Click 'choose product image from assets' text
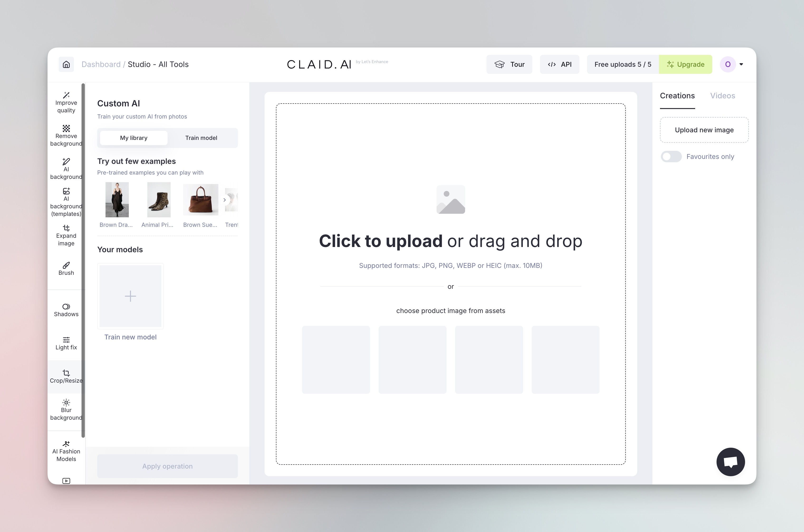Screen dimensions: 804x532 [451, 311]
